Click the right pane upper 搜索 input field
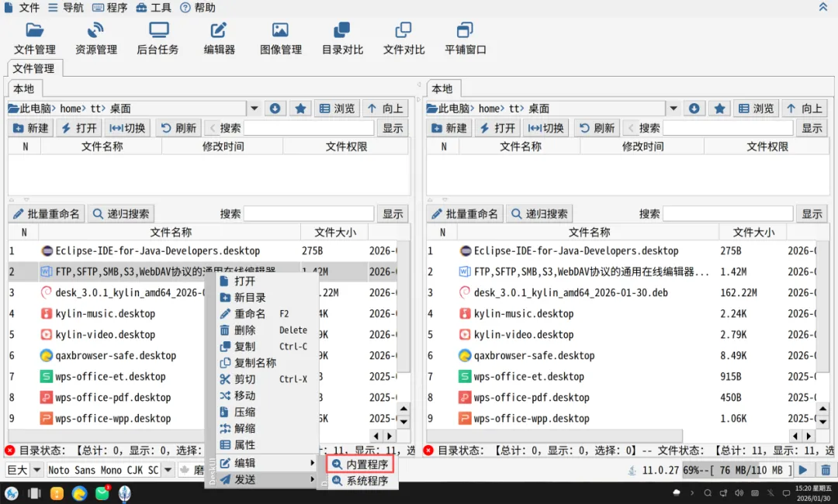This screenshot has width=838, height=504. (728, 128)
